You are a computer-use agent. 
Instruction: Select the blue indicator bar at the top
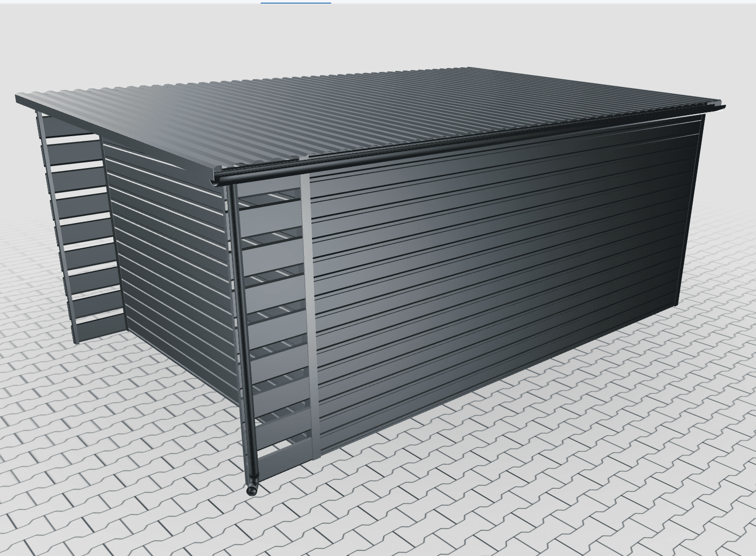pos(296,3)
